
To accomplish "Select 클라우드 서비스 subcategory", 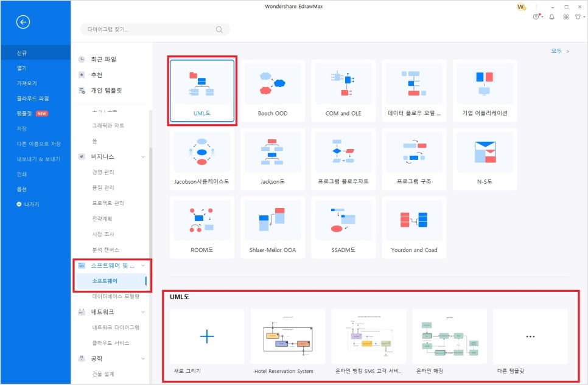I will pos(111,343).
